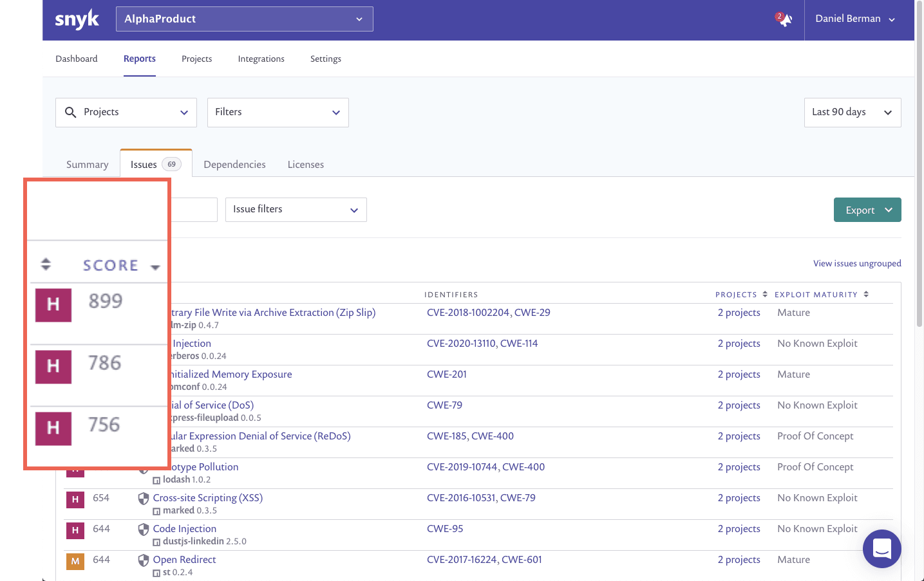Viewport: 924px width, 581px height.
Task: Click package icon next to lodash 1.0.2
Action: pos(156,480)
